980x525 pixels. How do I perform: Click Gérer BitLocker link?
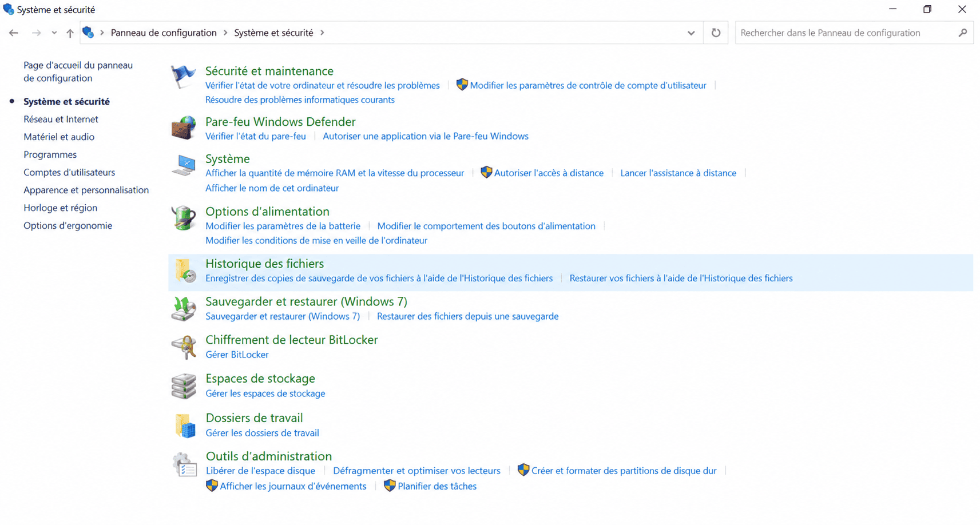coord(237,355)
